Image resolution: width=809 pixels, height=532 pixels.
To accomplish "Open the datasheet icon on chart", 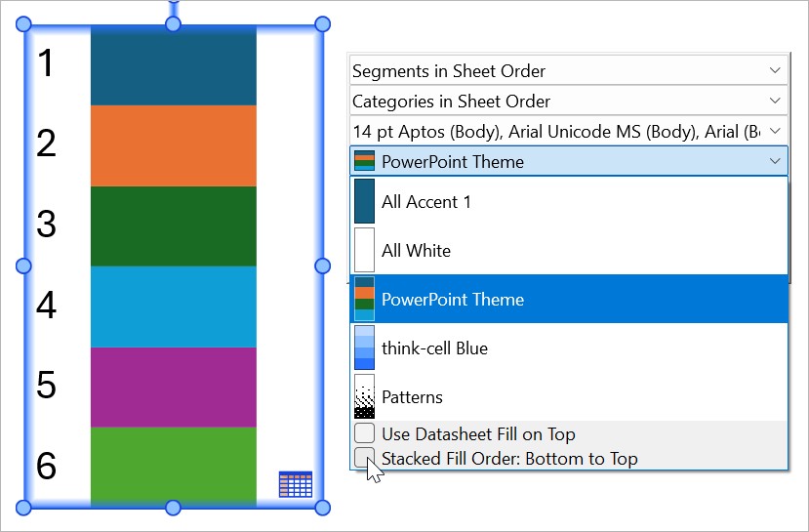I will (295, 484).
